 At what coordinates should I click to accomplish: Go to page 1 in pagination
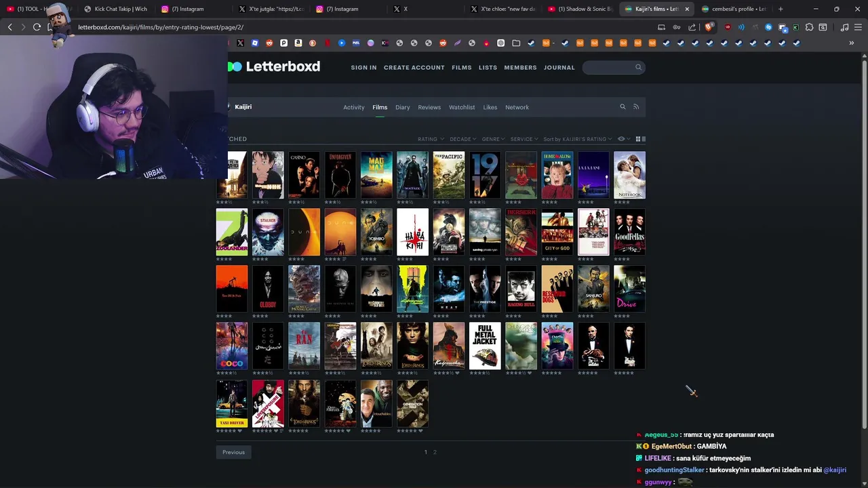pyautogui.click(x=426, y=452)
